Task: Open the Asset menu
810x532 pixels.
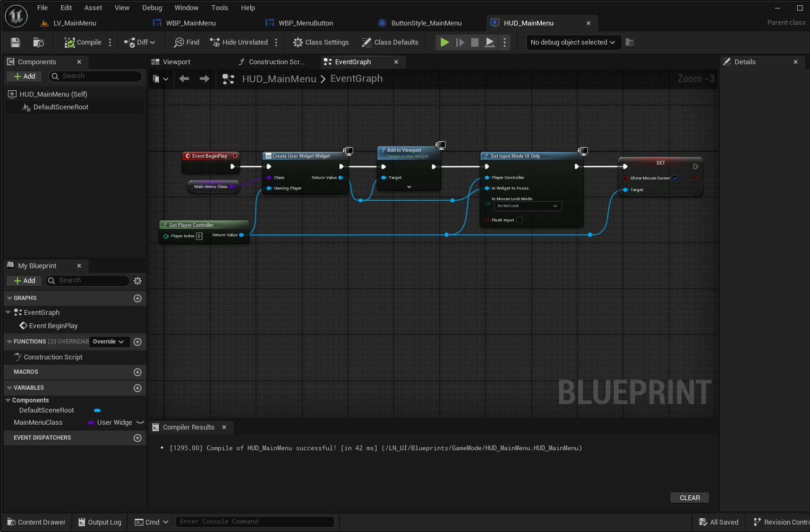Action: tap(93, 7)
